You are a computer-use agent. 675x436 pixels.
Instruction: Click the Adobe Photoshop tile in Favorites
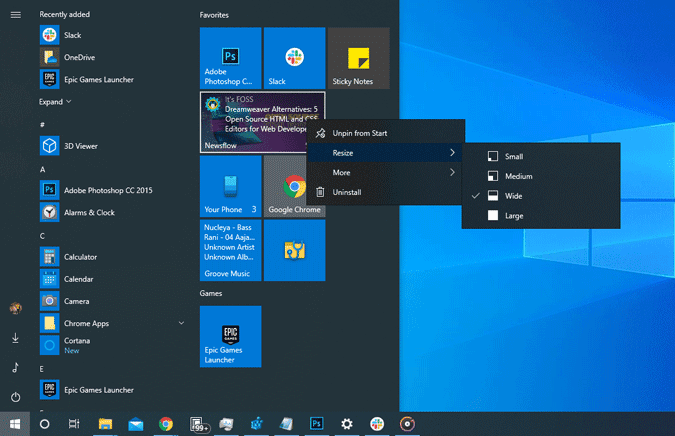click(x=230, y=58)
